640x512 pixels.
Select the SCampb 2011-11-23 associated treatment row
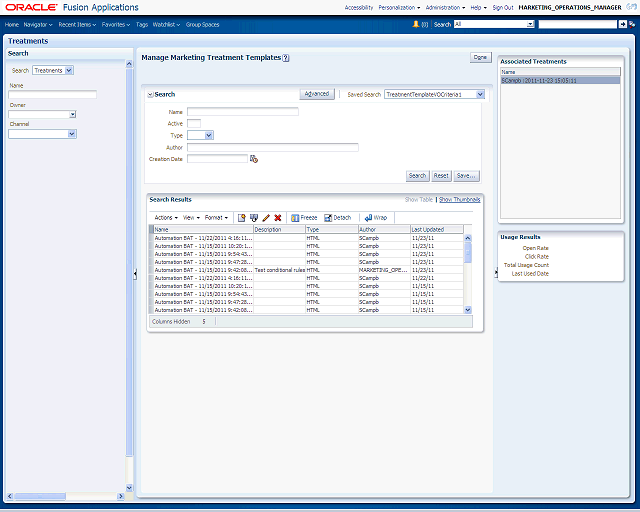560,81
